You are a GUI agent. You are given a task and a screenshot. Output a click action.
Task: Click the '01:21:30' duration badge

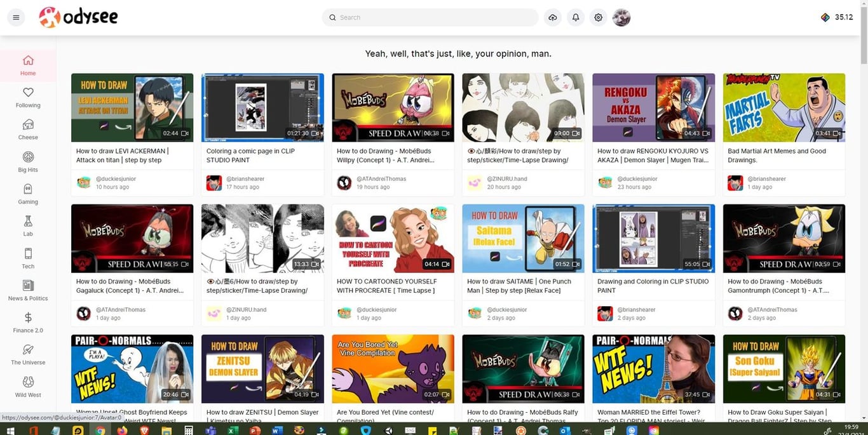[302, 133]
